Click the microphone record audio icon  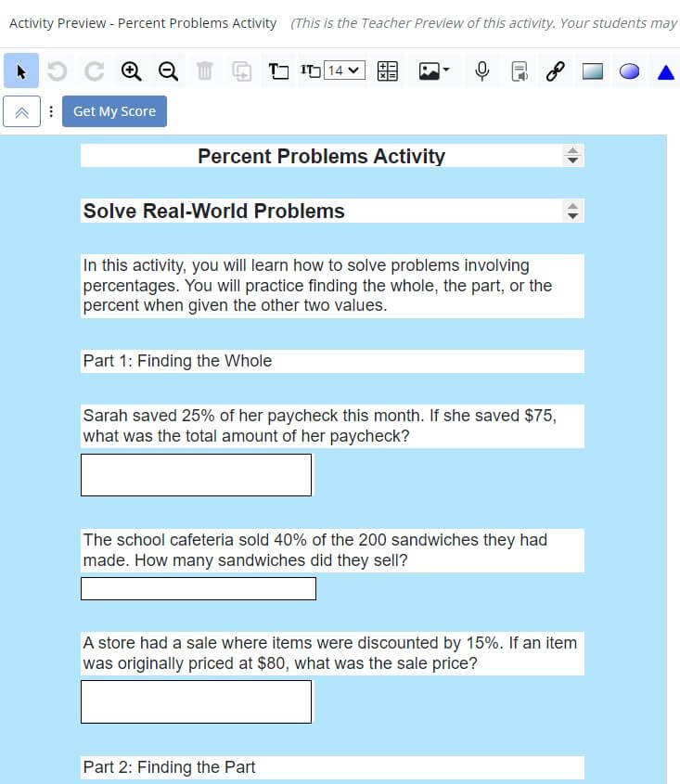(482, 71)
